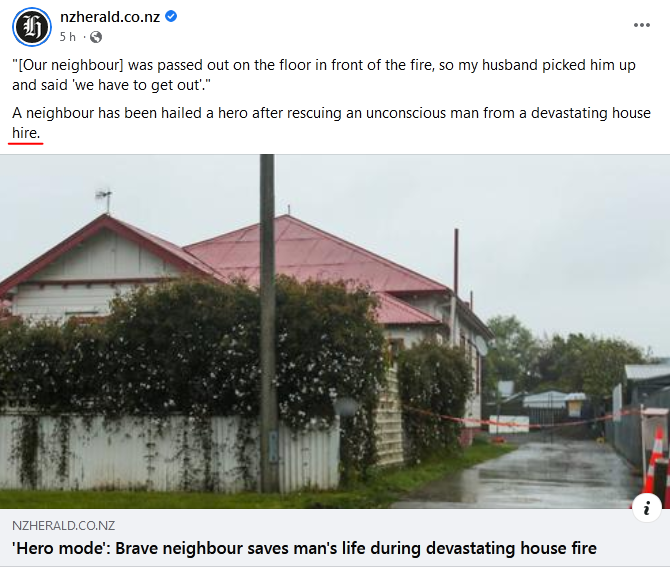Image resolution: width=670 pixels, height=579 pixels.
Task: Click the '5 h' post timestamp
Action: point(67,37)
